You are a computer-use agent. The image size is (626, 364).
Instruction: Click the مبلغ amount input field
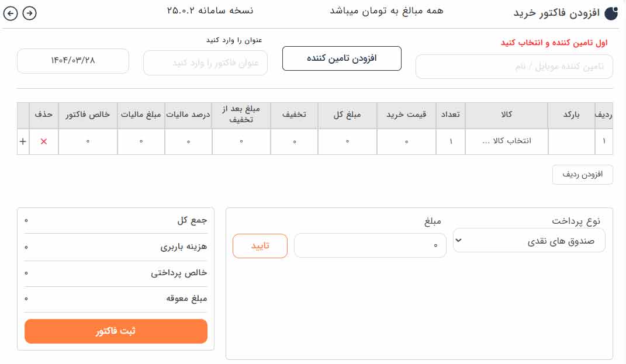370,245
